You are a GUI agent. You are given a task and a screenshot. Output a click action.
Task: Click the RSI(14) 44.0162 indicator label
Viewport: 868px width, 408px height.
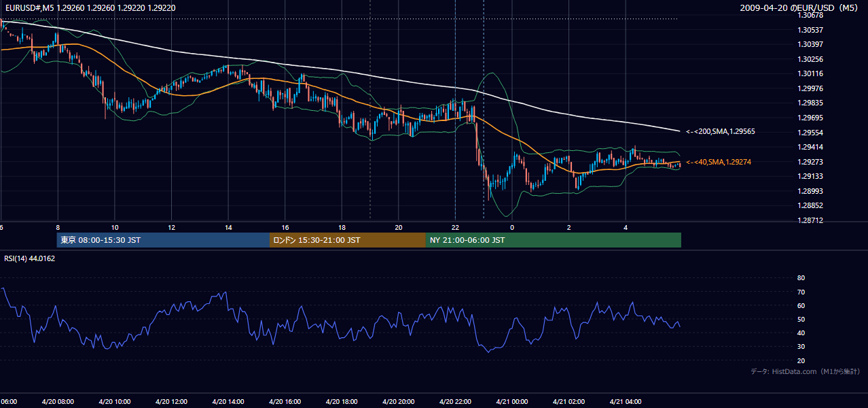(30, 258)
